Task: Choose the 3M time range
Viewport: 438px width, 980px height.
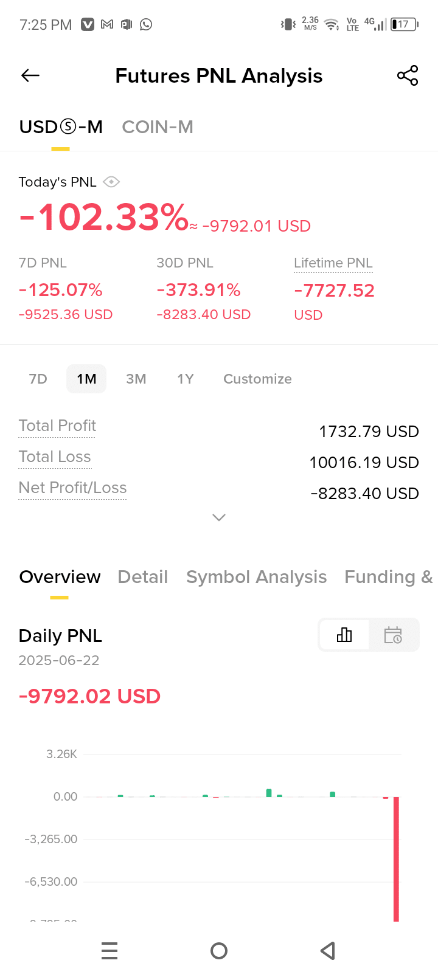Action: pos(136,379)
